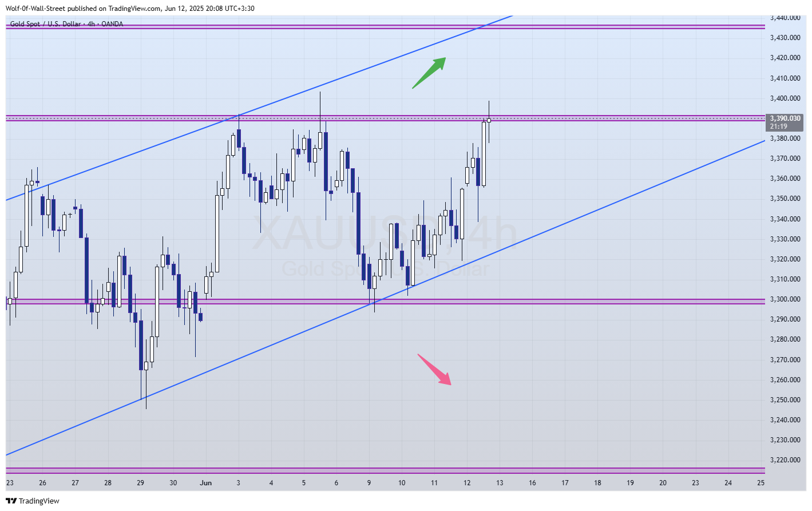Click the date label 29 on time axis

click(x=141, y=483)
